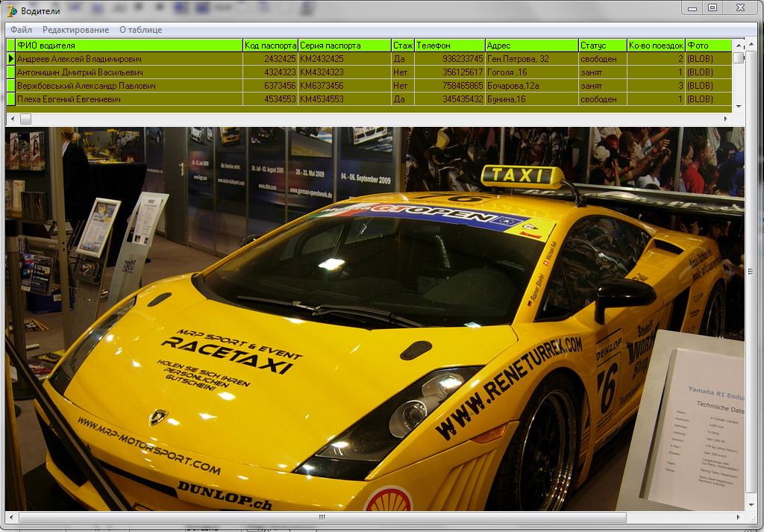The width and height of the screenshot is (764, 532).
Task: Click the Ко-во поездок column header
Action: coord(657,46)
